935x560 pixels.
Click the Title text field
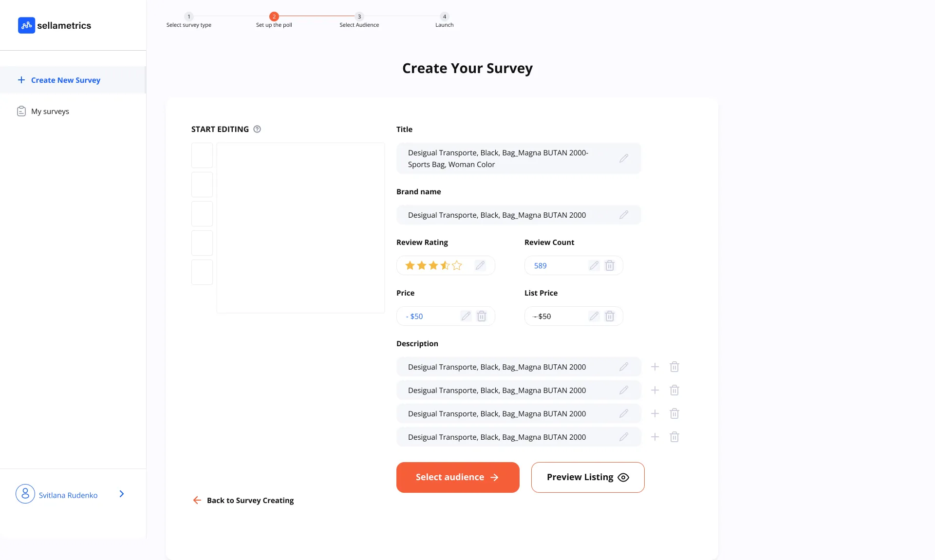pos(519,158)
